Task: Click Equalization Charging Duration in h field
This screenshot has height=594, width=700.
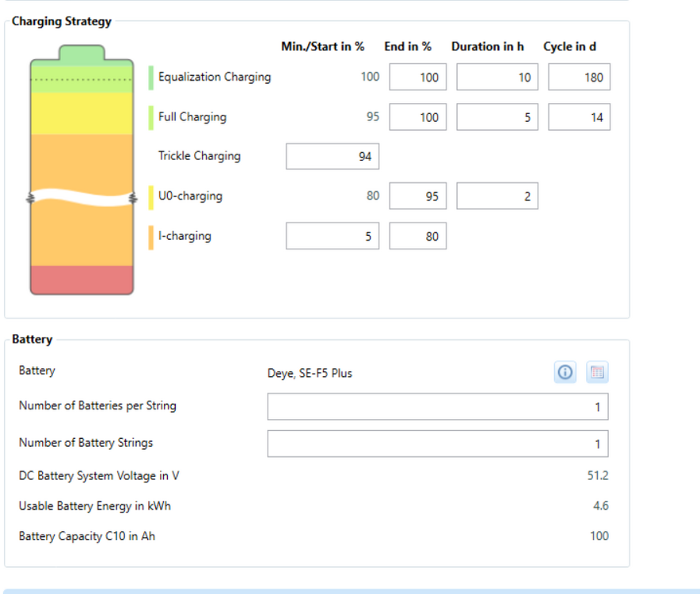Action: click(x=496, y=77)
